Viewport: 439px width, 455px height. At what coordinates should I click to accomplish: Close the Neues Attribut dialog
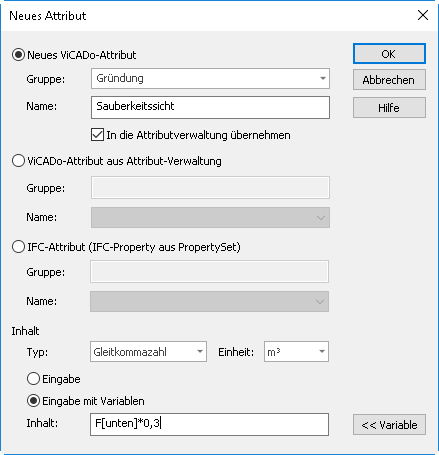coord(423,15)
